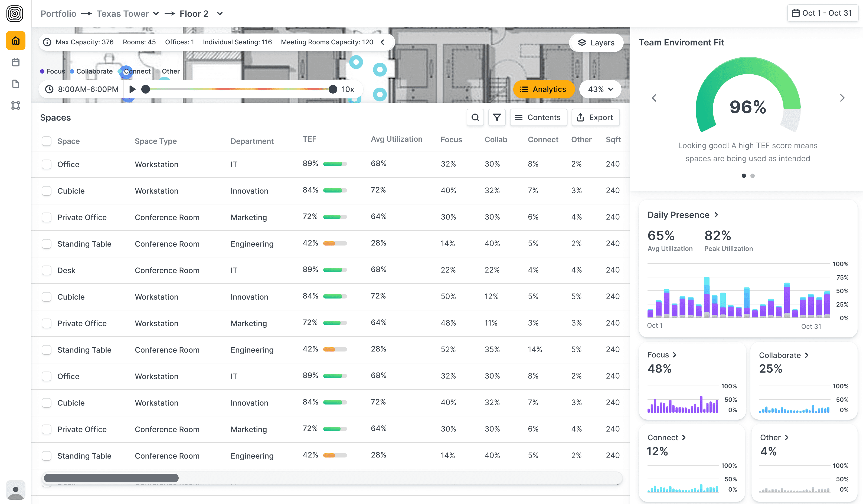Open the Floor 2 dropdown
863x504 pixels.
click(220, 14)
